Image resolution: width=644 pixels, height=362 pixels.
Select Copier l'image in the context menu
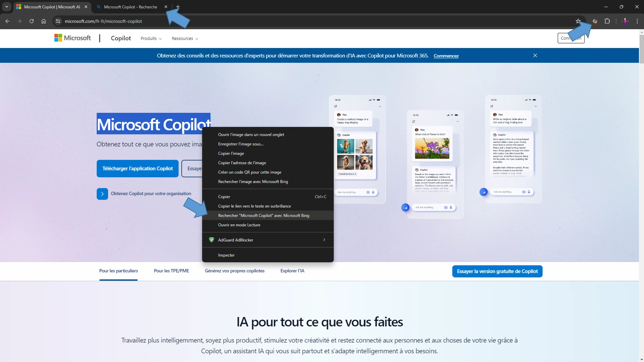coord(231,153)
